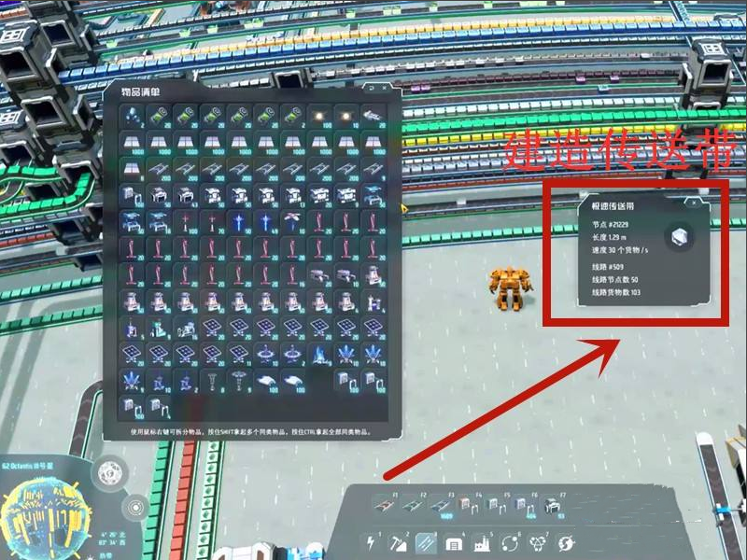The width and height of the screenshot is (747, 560).
Task: Select the F5 sorter hotbar slot
Action: (497, 505)
